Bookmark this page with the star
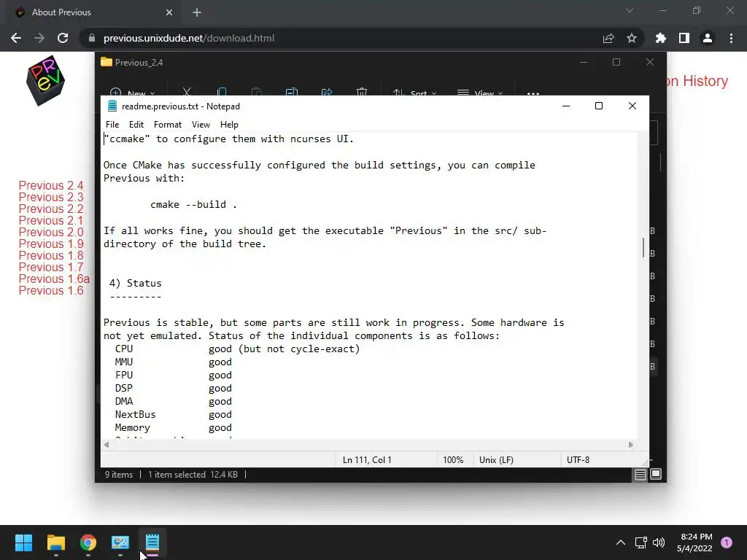The image size is (747, 560). click(632, 38)
